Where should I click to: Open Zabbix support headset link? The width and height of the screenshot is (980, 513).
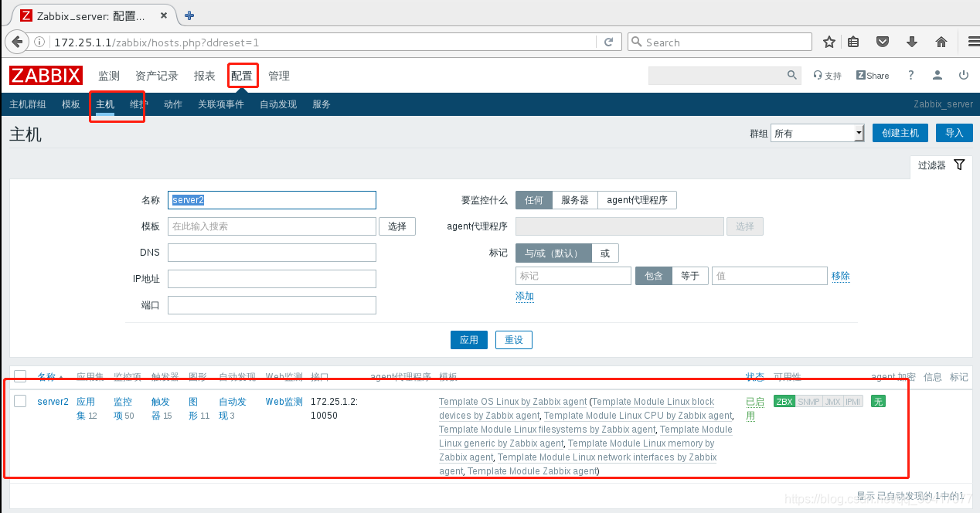click(x=827, y=76)
